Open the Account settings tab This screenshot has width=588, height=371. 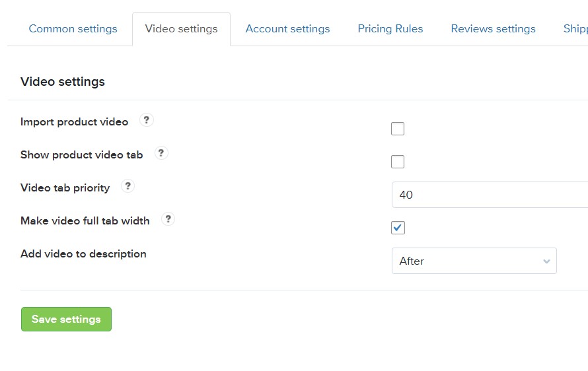coord(287,29)
